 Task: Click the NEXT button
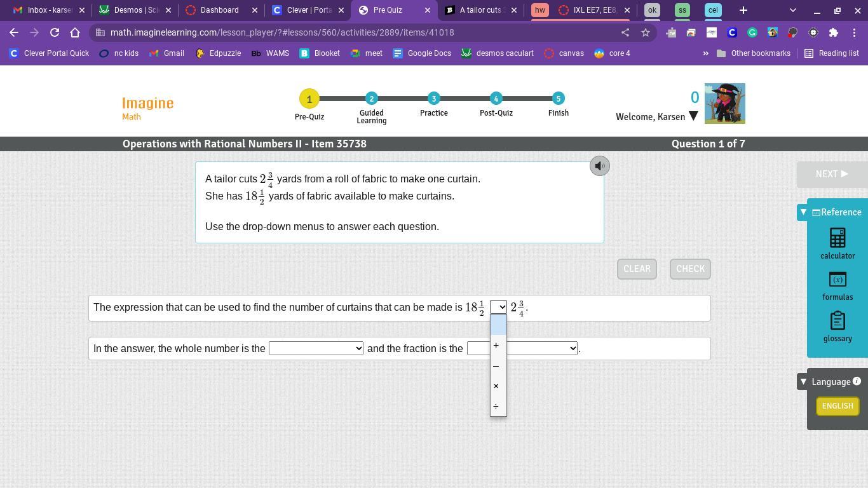point(832,174)
